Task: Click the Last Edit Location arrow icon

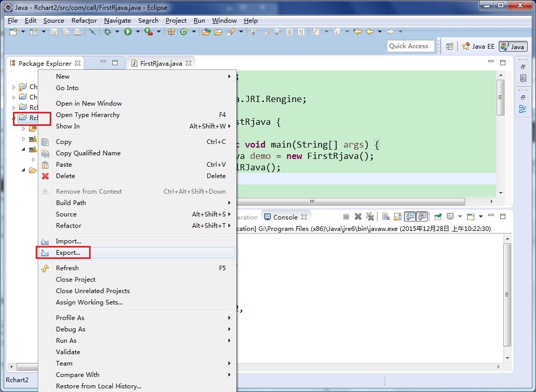Action: pyautogui.click(x=357, y=32)
